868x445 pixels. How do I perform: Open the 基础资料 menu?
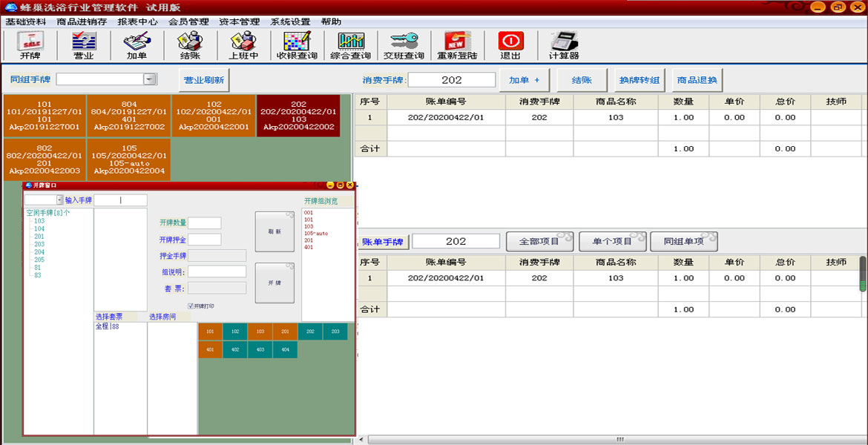coord(25,22)
